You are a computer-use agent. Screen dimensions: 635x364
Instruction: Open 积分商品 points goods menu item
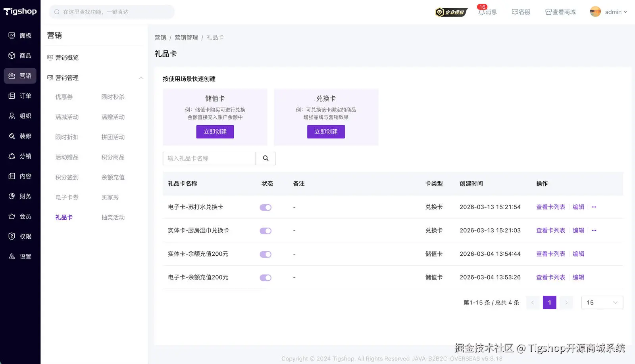113,157
